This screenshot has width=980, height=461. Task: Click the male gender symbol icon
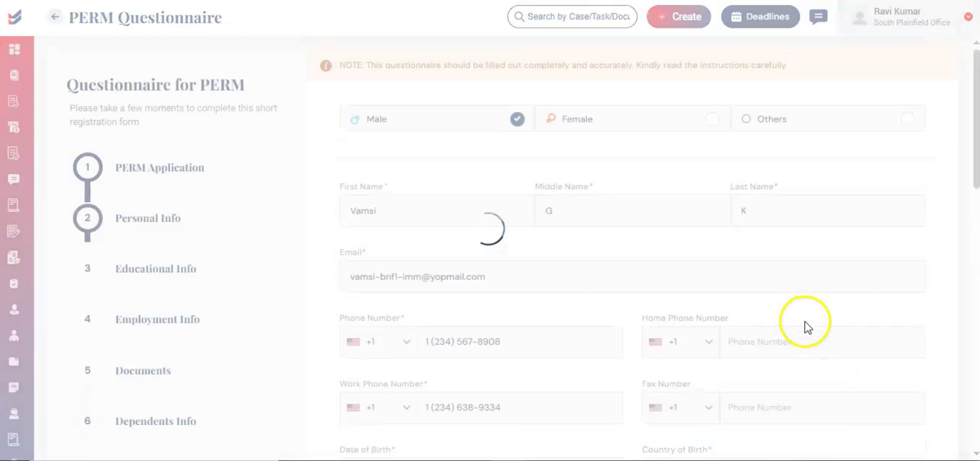354,120
